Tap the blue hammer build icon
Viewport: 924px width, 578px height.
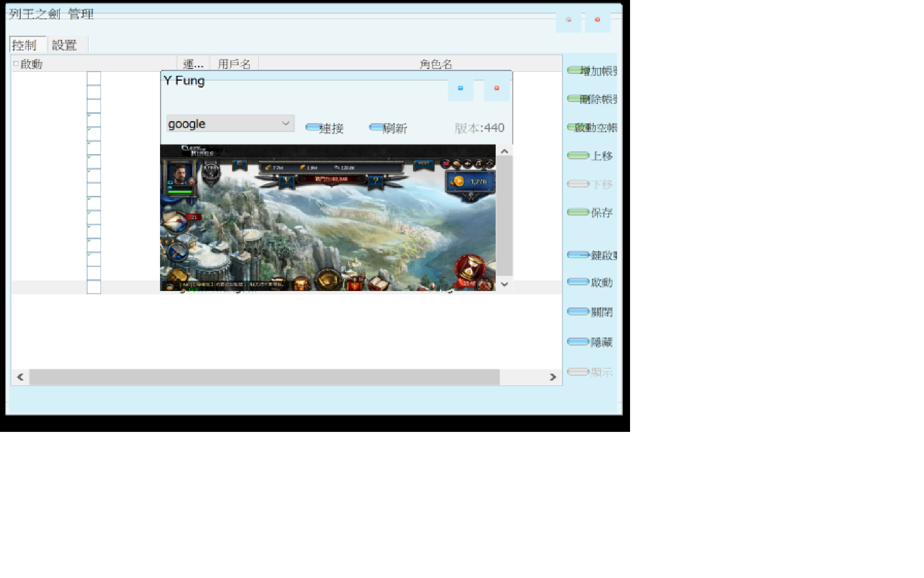click(178, 251)
